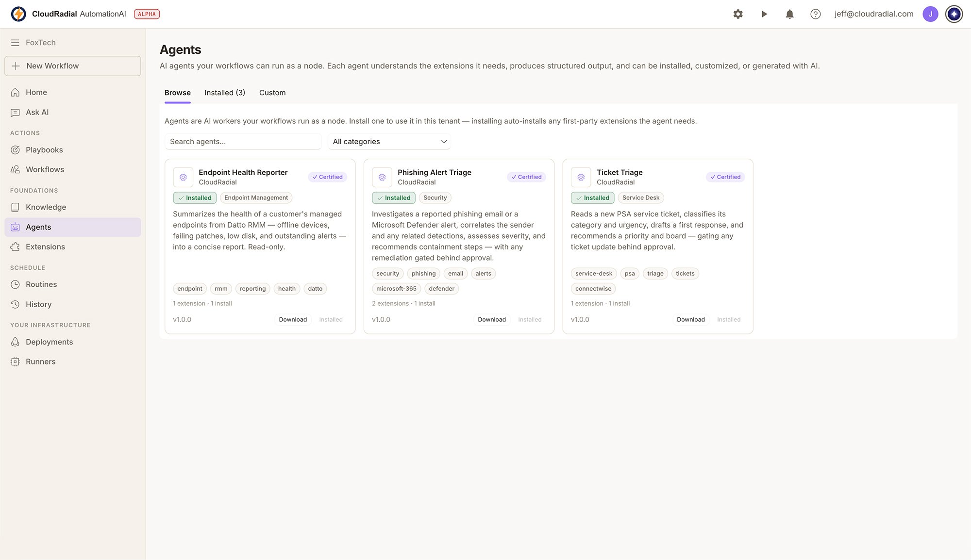Click the Workflows shapes icon
This screenshot has width=971, height=560.
15,169
